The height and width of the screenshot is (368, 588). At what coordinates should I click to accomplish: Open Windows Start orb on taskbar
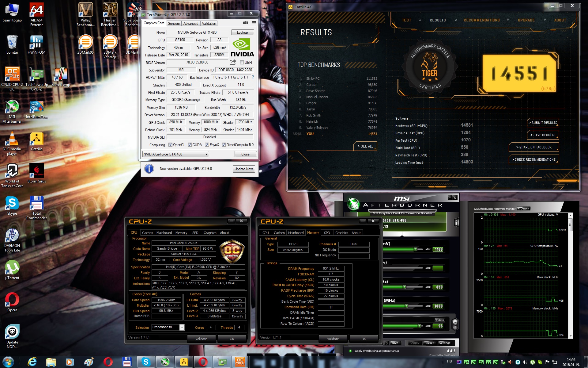[x=8, y=362]
